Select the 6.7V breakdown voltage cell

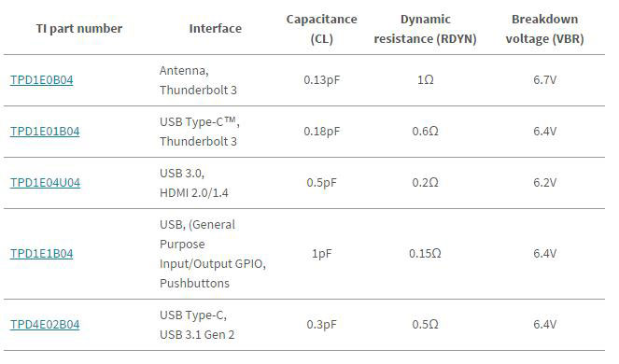coord(544,80)
